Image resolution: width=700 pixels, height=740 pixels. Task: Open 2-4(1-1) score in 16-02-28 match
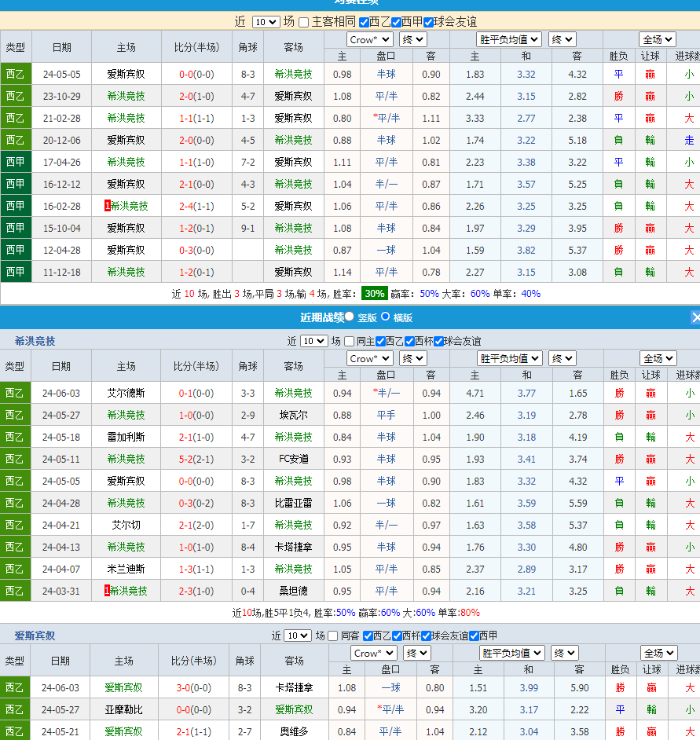tap(196, 206)
